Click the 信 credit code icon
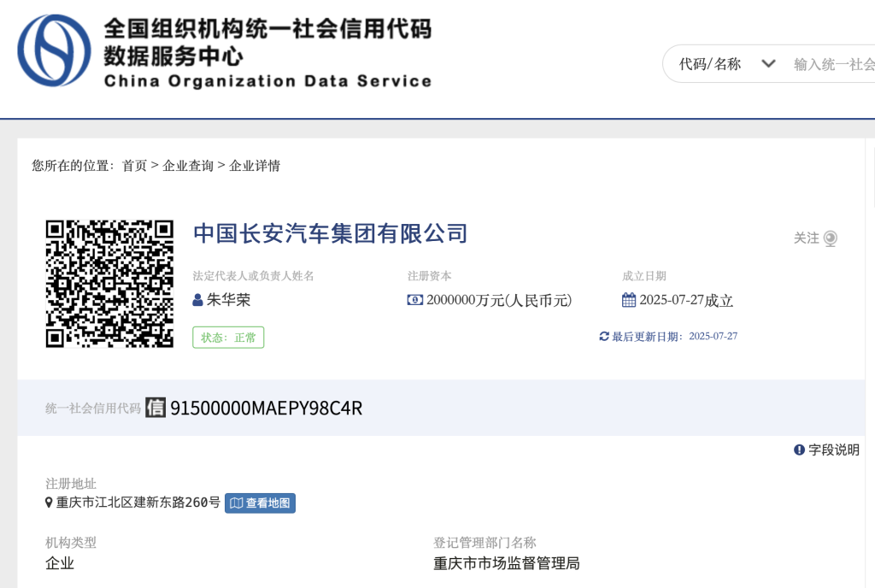Screen dimensions: 875x588 [x=156, y=408]
